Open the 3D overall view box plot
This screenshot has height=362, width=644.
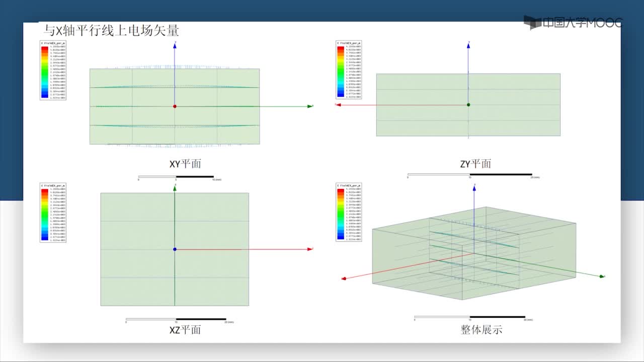point(474,253)
